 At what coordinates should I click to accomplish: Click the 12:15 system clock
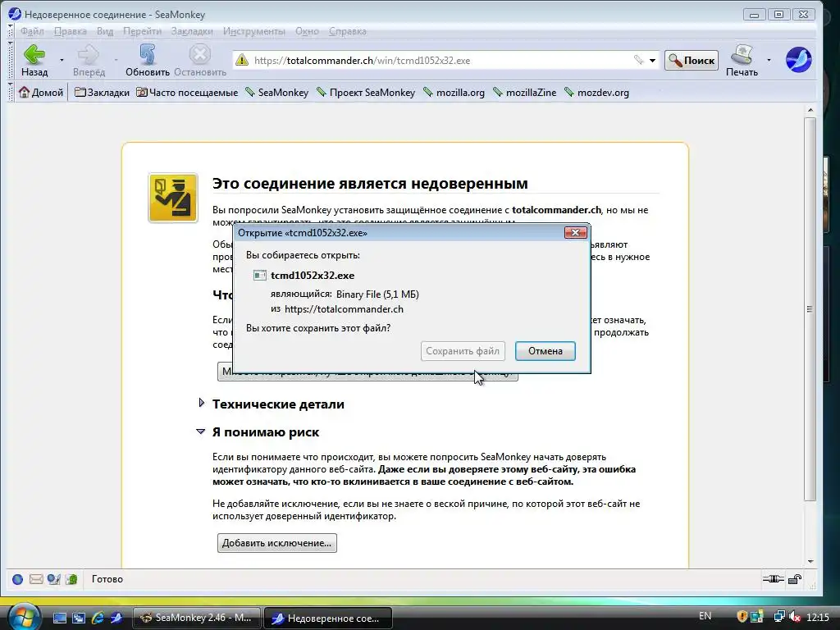(818, 617)
